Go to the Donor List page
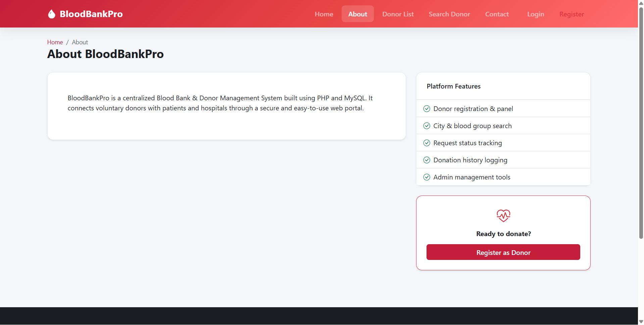The height and width of the screenshot is (325, 644). click(398, 14)
